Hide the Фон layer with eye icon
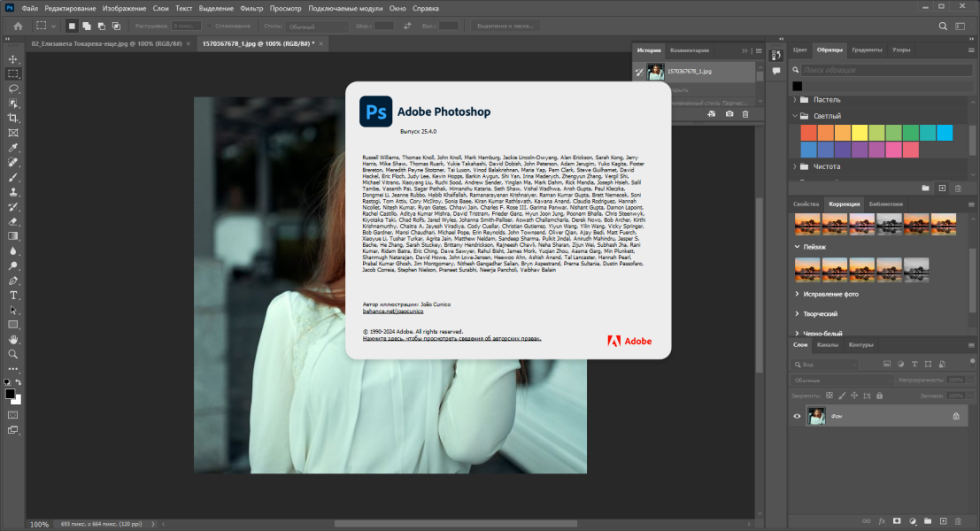Viewport: 980px width, 531px height. (797, 416)
